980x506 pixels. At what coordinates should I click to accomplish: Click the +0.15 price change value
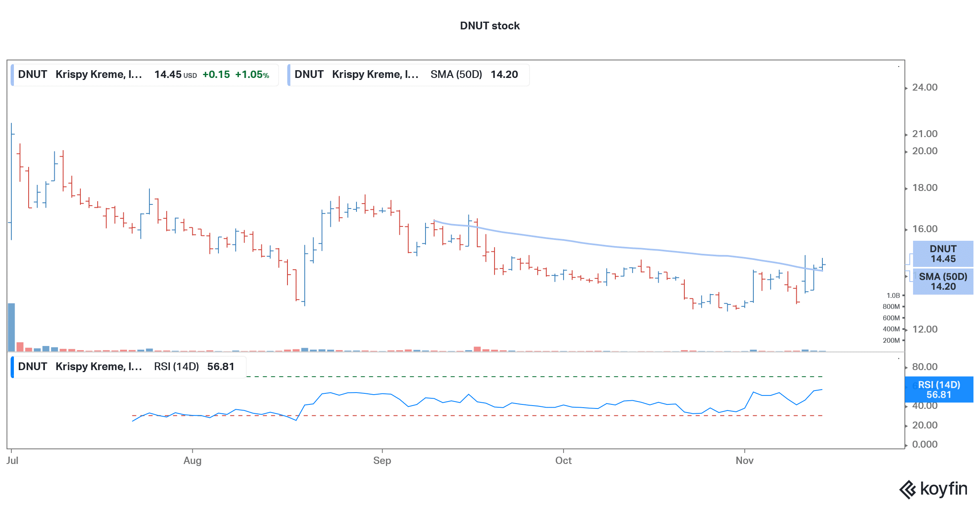[216, 75]
